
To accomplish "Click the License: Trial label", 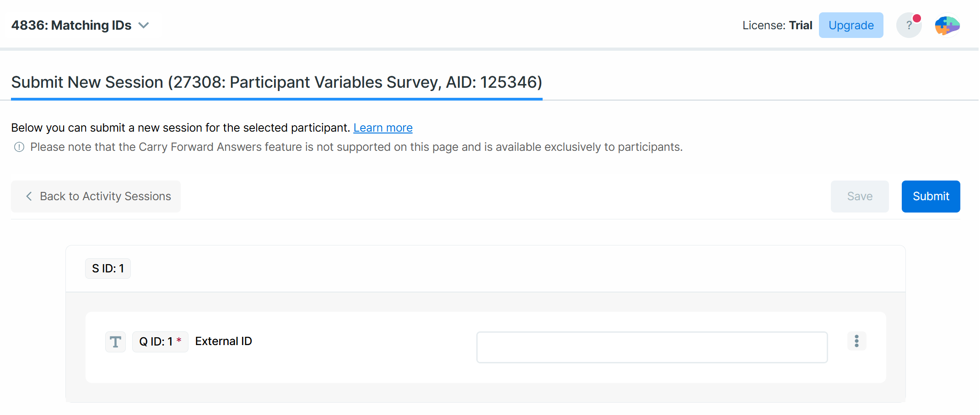I will tap(777, 26).
